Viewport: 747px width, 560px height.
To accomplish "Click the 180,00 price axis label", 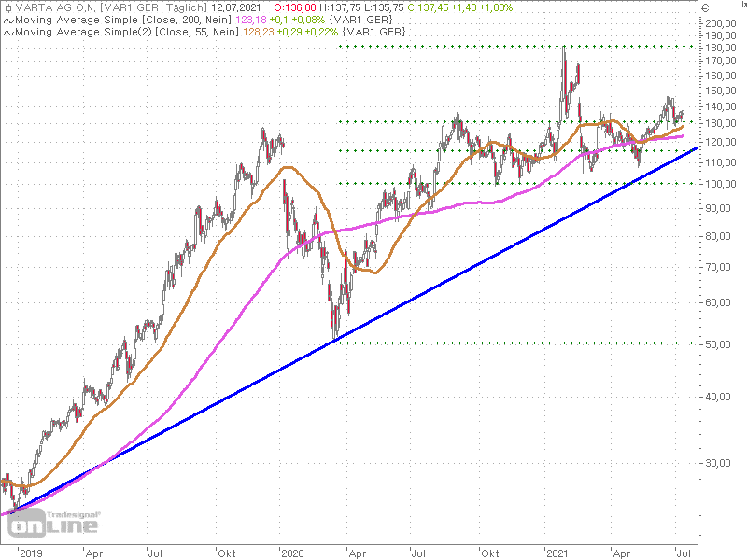I will tap(720, 48).
